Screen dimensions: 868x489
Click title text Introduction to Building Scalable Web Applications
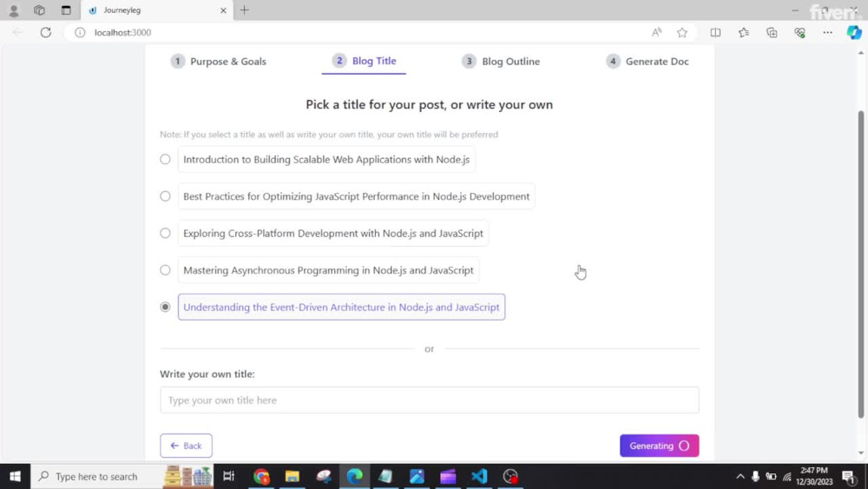tap(326, 160)
